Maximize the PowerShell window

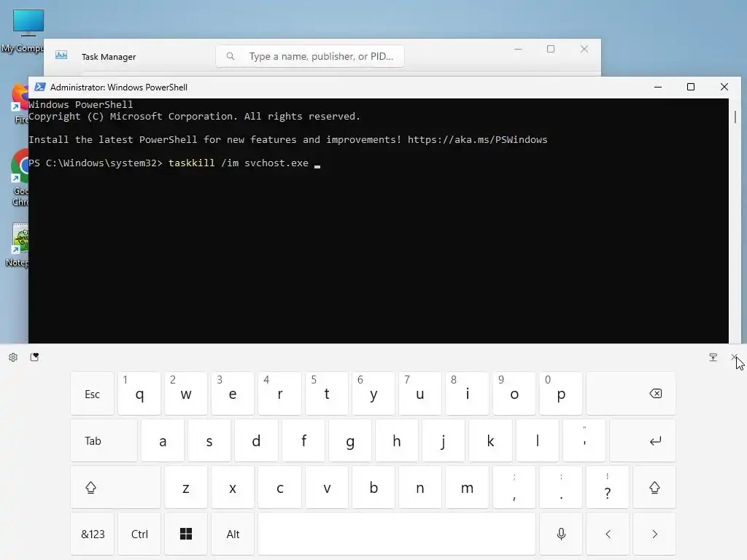(x=691, y=87)
